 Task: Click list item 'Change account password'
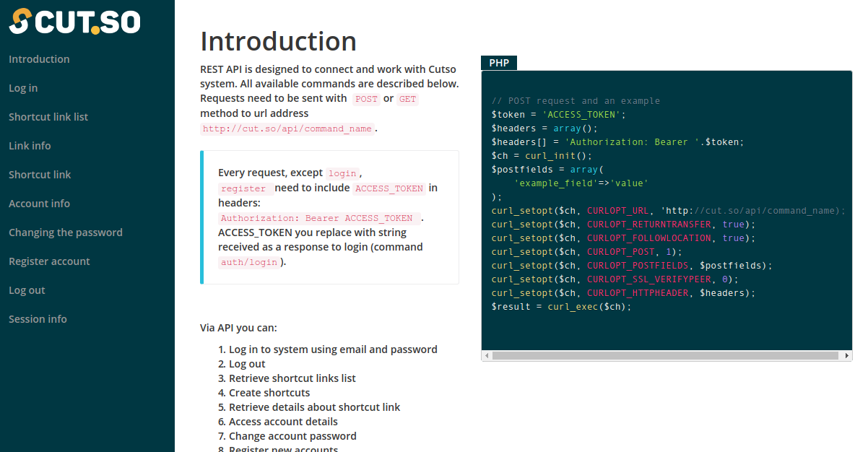coord(292,436)
